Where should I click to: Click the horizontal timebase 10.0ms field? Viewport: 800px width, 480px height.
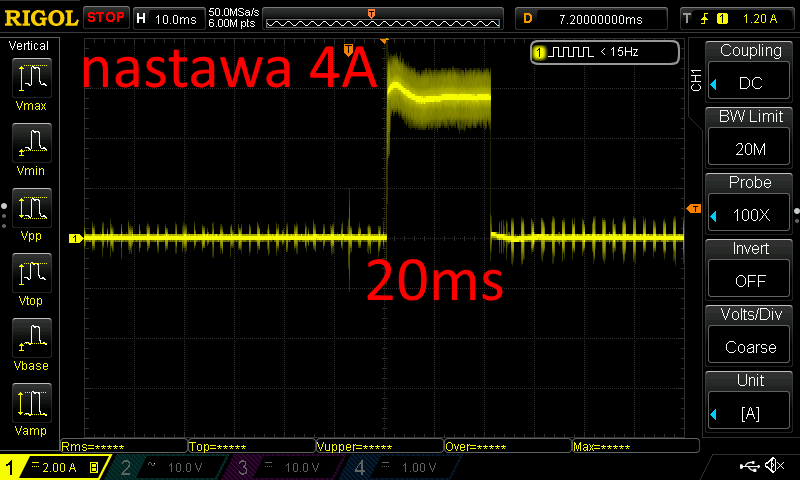coord(169,19)
